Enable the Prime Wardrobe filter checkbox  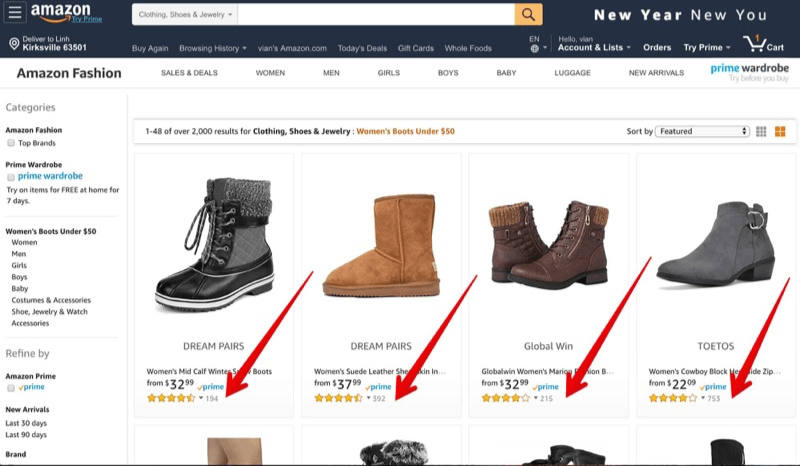11,177
